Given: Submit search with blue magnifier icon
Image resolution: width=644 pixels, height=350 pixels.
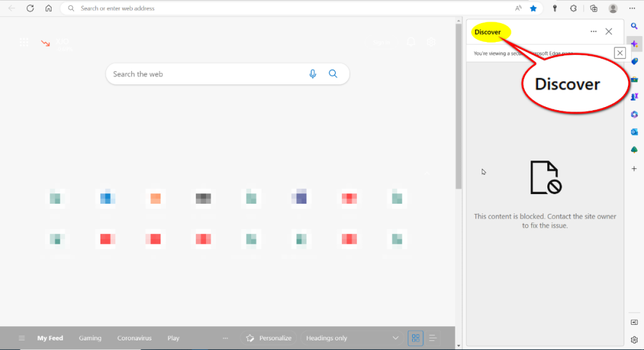Looking at the screenshot, I should tap(333, 74).
